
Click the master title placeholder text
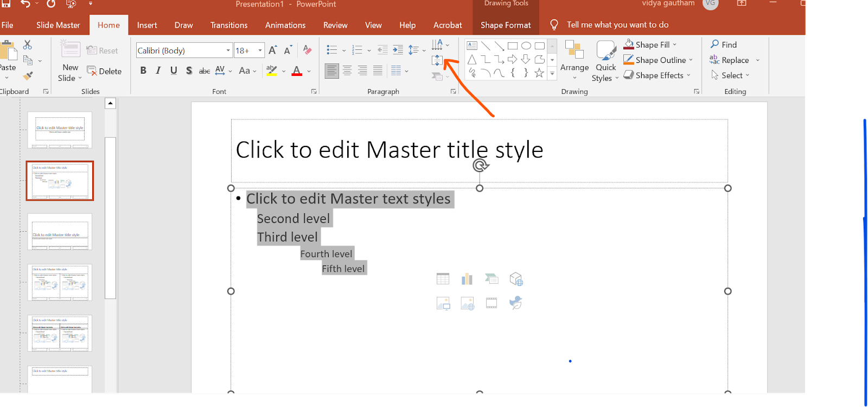[x=389, y=150]
